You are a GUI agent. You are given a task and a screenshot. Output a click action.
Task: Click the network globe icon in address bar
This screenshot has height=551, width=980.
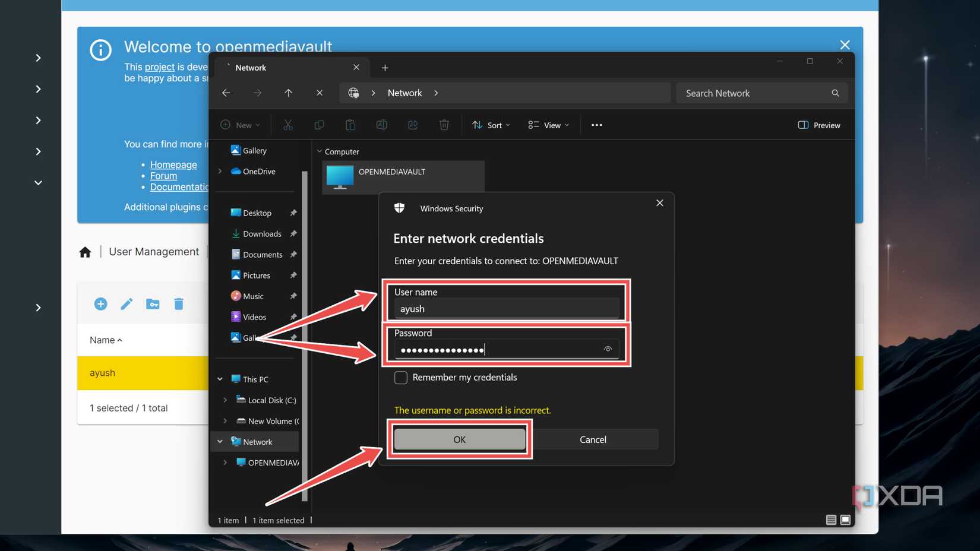(354, 93)
